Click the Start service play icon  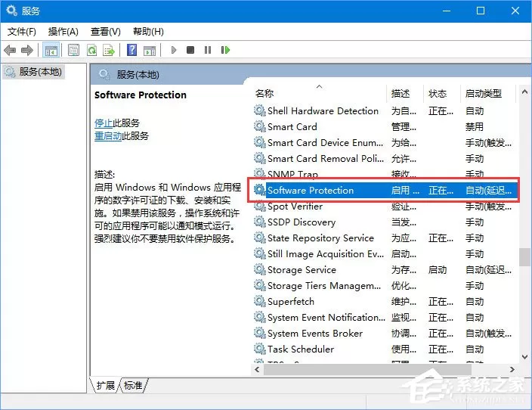click(174, 50)
